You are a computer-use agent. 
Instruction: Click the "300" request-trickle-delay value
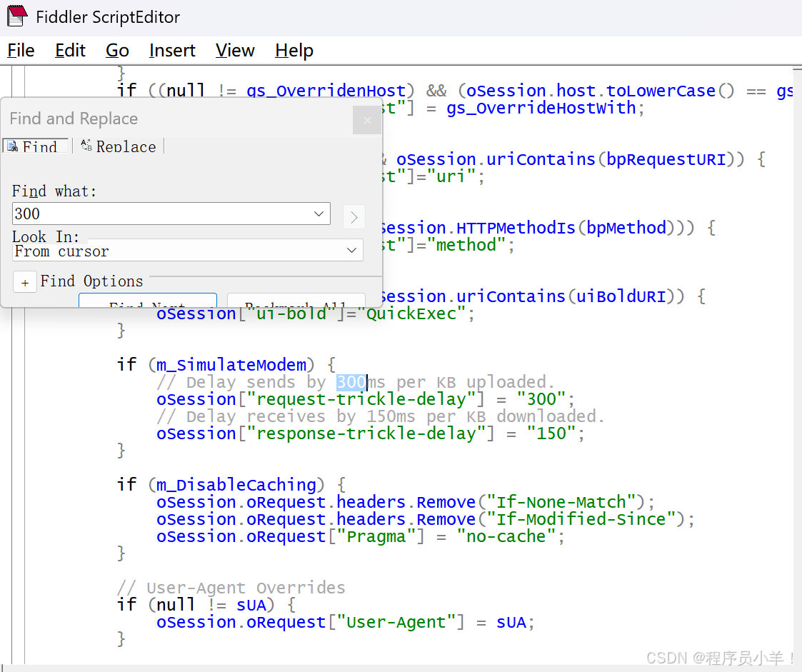[x=541, y=399]
